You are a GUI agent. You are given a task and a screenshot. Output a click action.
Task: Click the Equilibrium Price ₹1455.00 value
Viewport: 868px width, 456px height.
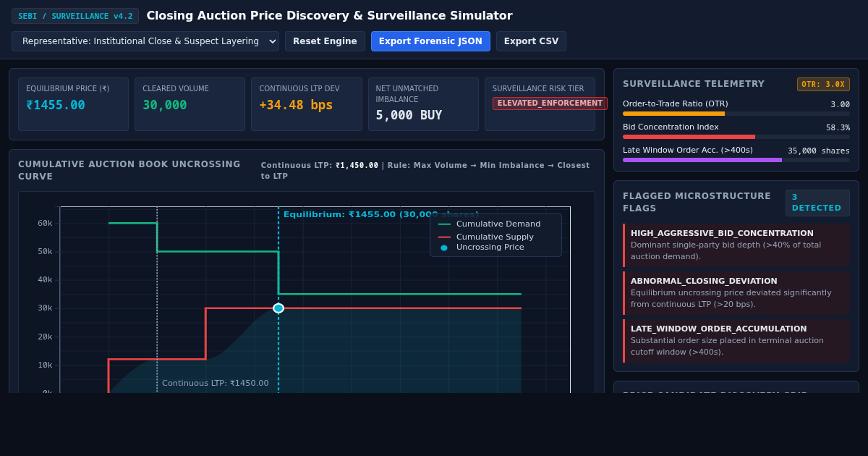pos(56,105)
